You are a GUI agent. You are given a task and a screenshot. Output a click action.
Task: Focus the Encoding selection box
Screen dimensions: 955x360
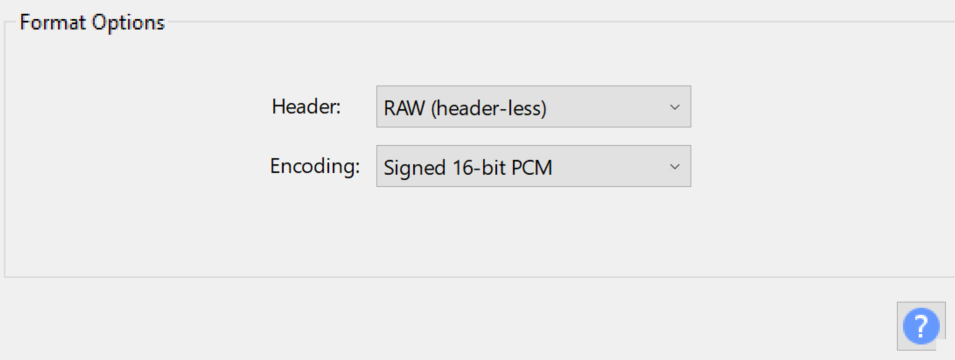click(534, 166)
